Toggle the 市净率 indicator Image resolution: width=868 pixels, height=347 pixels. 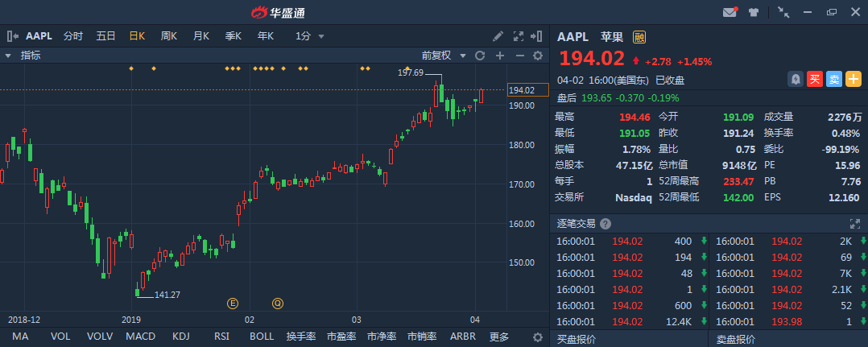point(382,337)
